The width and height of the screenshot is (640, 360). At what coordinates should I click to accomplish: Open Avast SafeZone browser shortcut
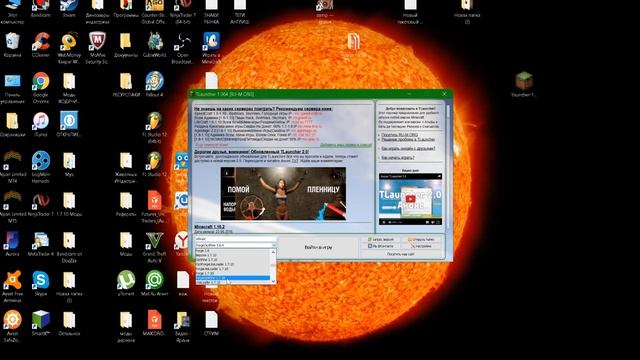tap(12, 327)
